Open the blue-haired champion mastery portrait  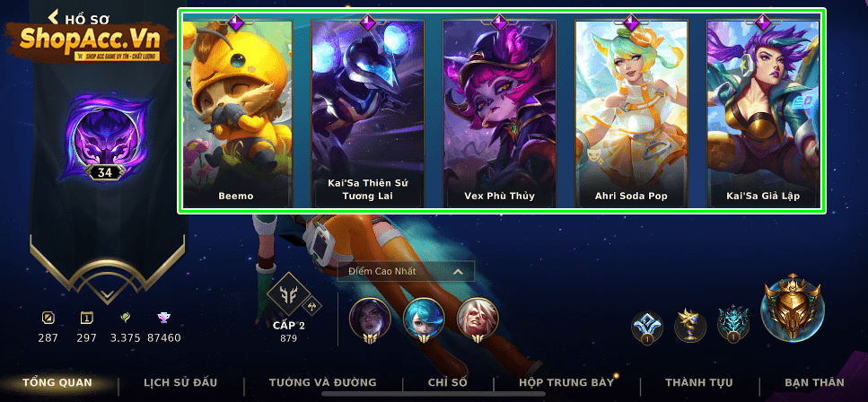tap(424, 320)
